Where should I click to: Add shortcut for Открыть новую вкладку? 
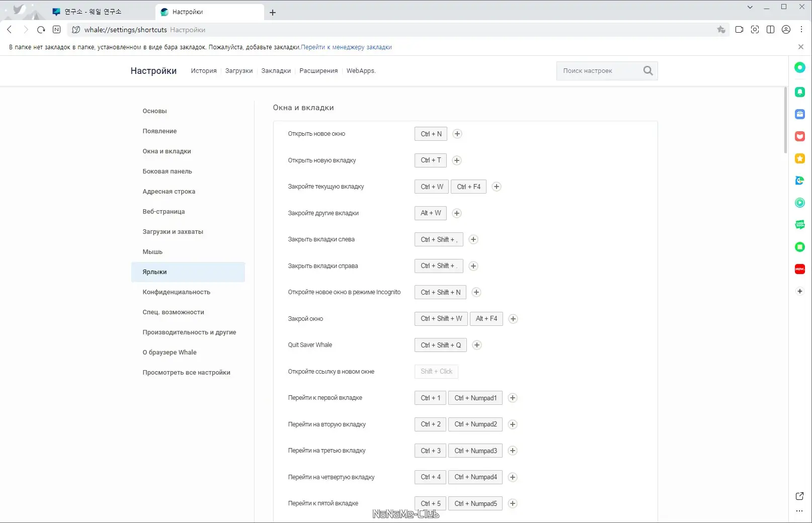[x=457, y=160]
